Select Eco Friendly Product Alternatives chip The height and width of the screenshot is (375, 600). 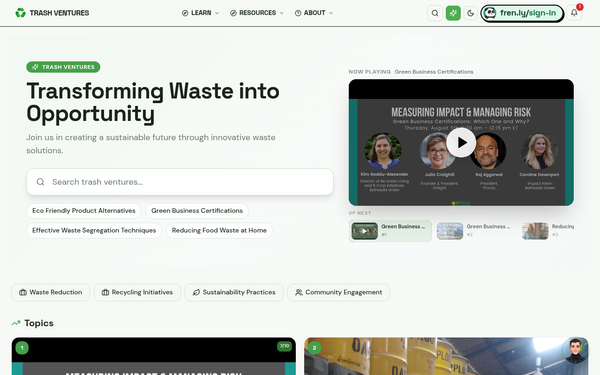(x=84, y=211)
